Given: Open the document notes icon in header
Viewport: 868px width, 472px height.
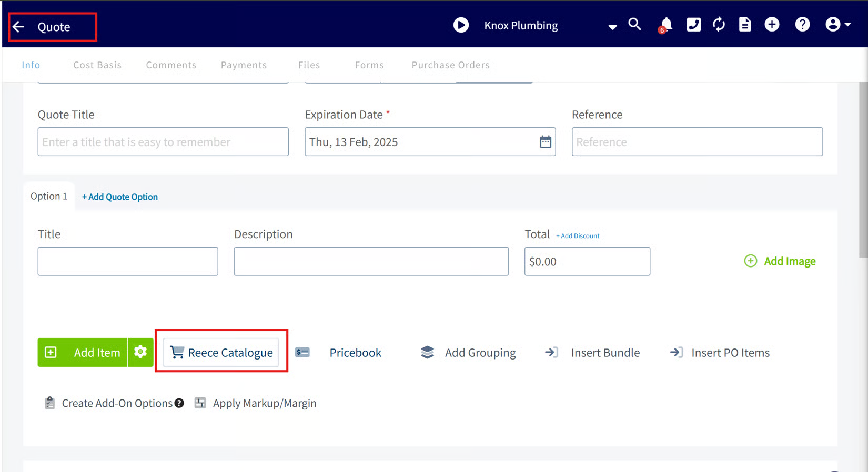Looking at the screenshot, I should tap(745, 25).
